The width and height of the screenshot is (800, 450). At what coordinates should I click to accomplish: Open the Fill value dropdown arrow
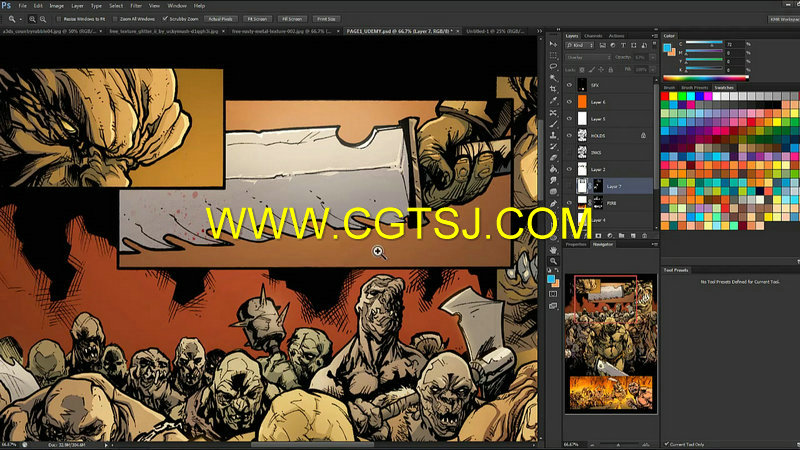(x=653, y=69)
